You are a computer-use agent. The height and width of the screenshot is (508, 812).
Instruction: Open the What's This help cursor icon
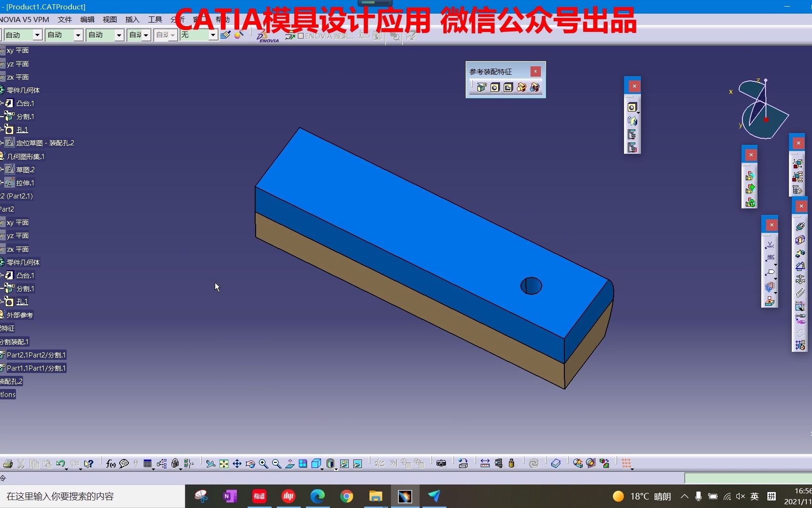point(88,464)
